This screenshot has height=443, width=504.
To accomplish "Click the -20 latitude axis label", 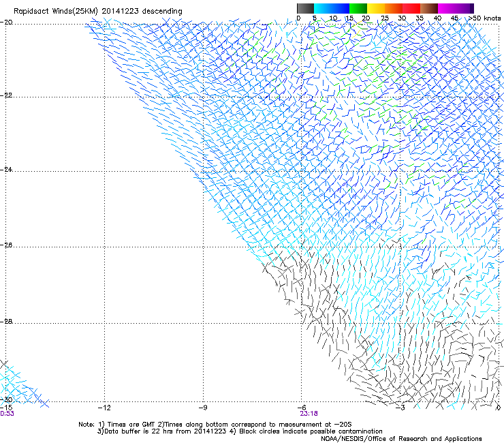I will [x=6, y=22].
